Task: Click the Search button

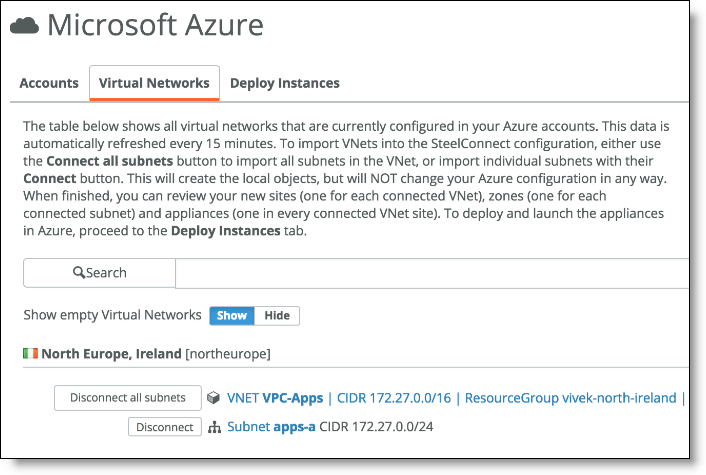Action: (100, 273)
